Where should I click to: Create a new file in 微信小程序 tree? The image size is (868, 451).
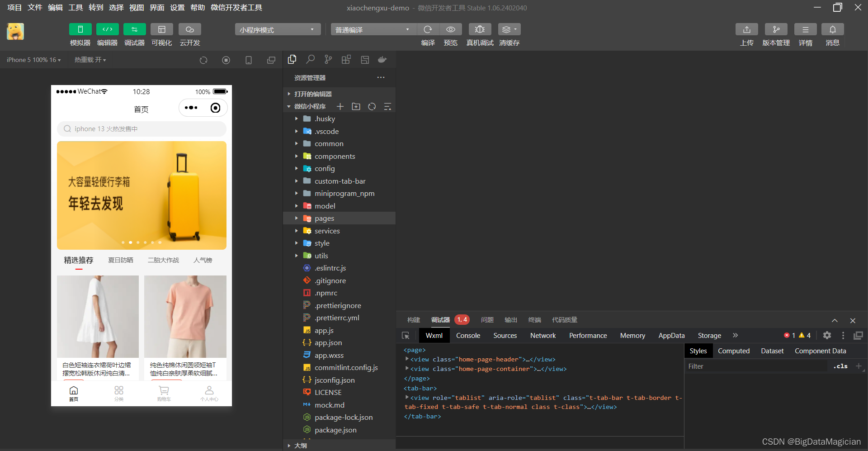[x=340, y=106]
